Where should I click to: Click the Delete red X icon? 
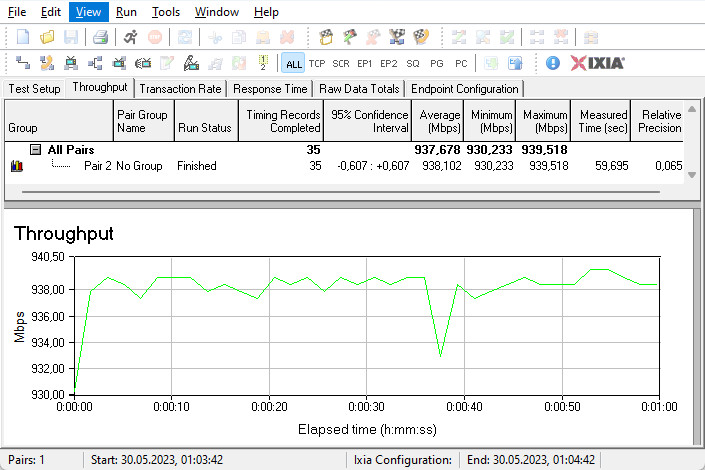[x=287, y=37]
